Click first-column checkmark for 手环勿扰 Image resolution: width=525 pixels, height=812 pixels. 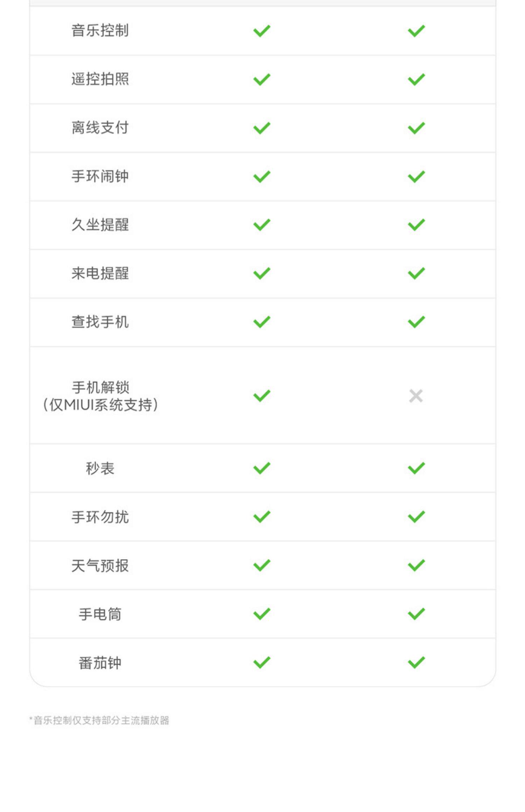coord(262,517)
